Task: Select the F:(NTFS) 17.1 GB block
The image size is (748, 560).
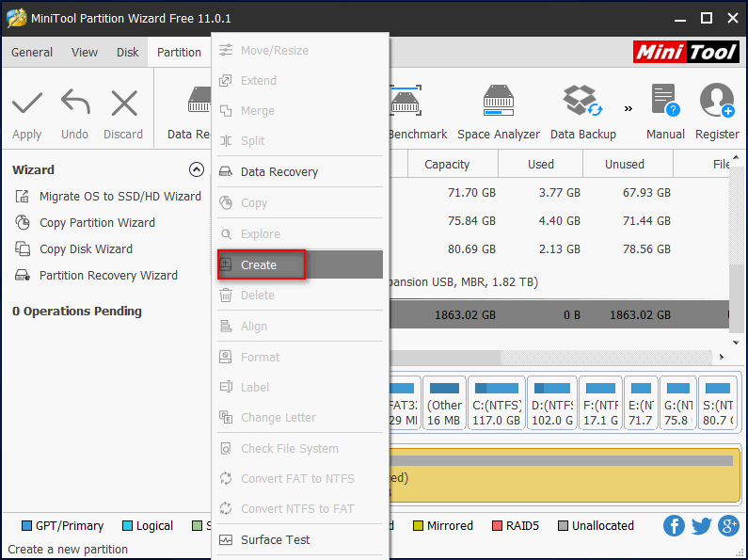Action: 600,403
